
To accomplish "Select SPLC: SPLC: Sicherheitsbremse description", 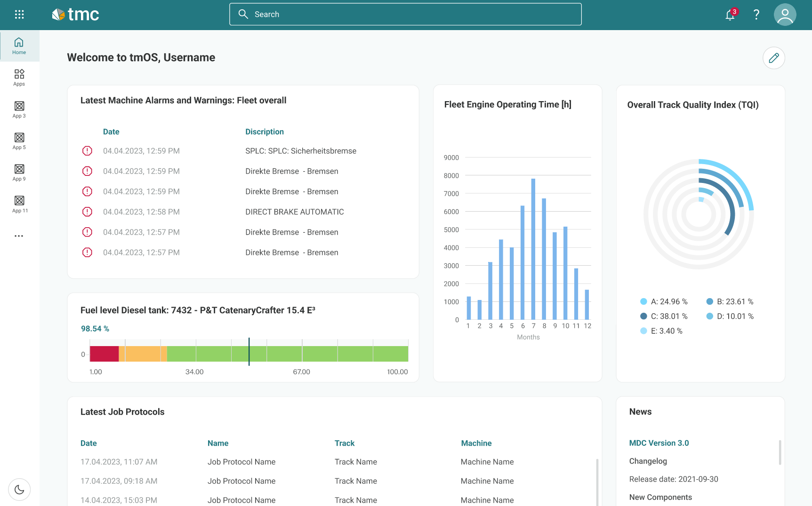I will [x=301, y=151].
